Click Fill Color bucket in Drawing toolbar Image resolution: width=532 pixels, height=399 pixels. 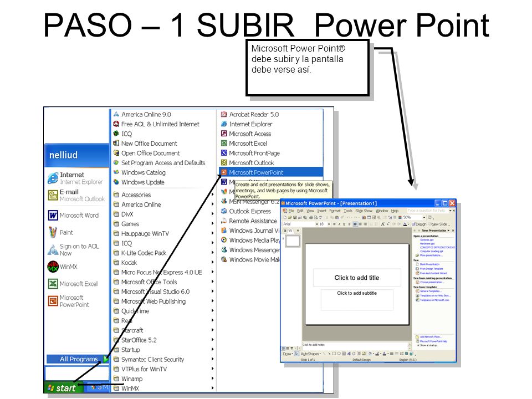point(370,354)
